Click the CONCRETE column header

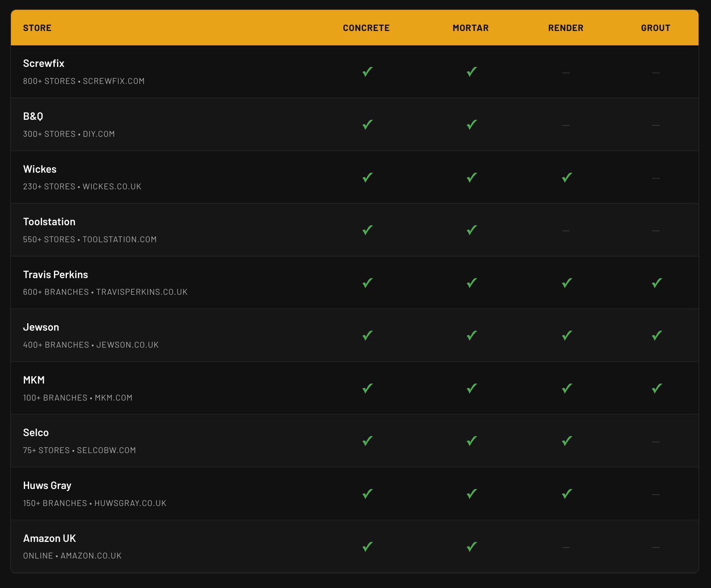point(366,28)
